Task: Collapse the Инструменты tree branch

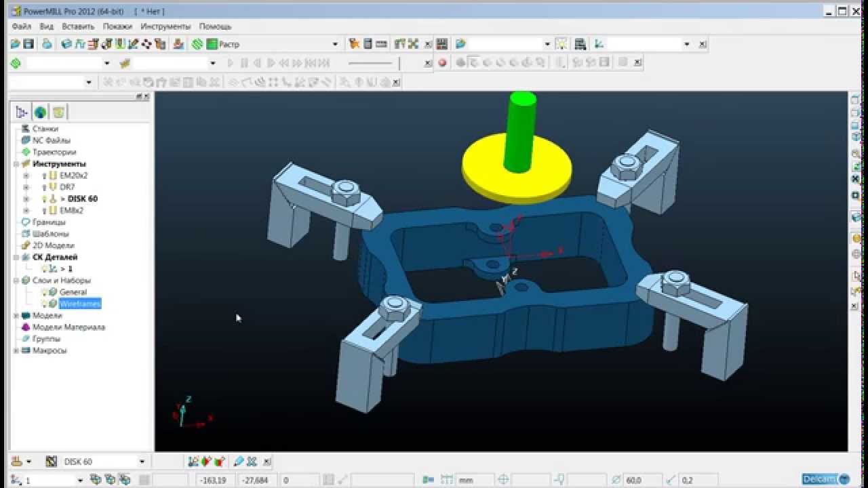Action: 16,164
